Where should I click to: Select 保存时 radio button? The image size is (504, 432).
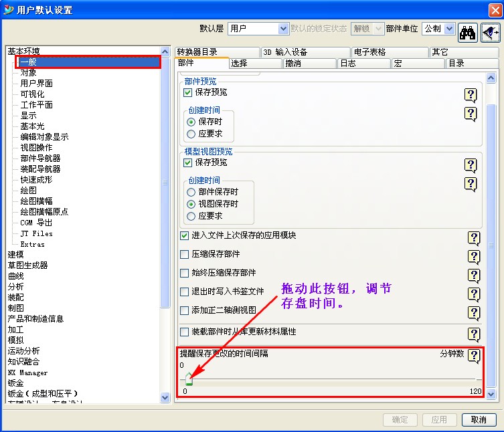tap(191, 122)
